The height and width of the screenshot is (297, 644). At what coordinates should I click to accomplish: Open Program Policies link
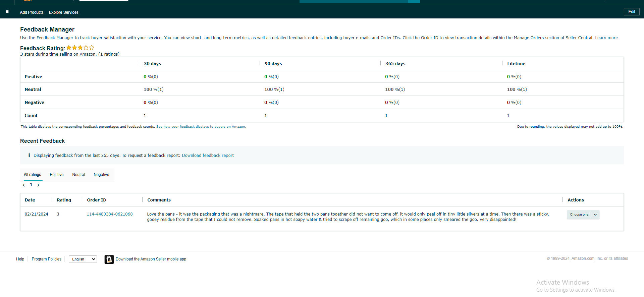(x=47, y=259)
